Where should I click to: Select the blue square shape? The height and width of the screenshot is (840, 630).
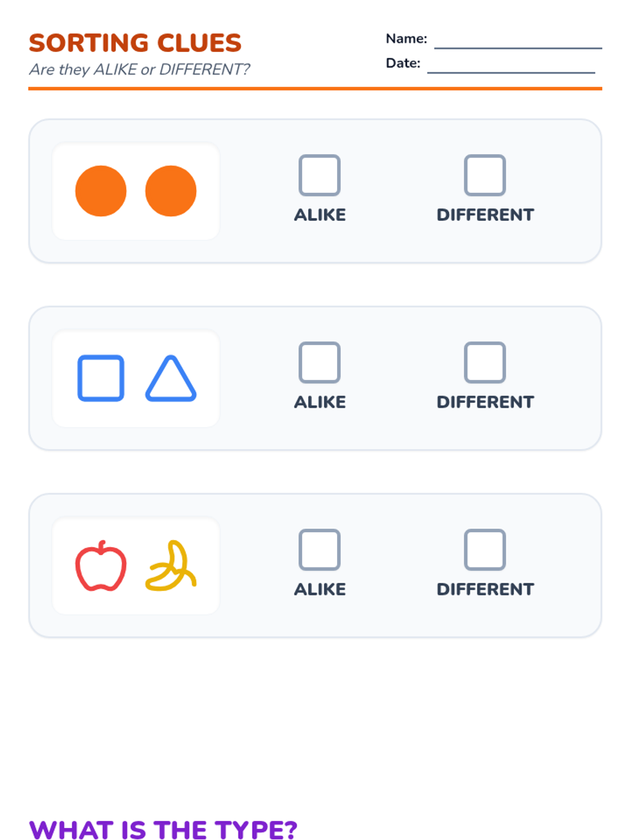point(101,378)
